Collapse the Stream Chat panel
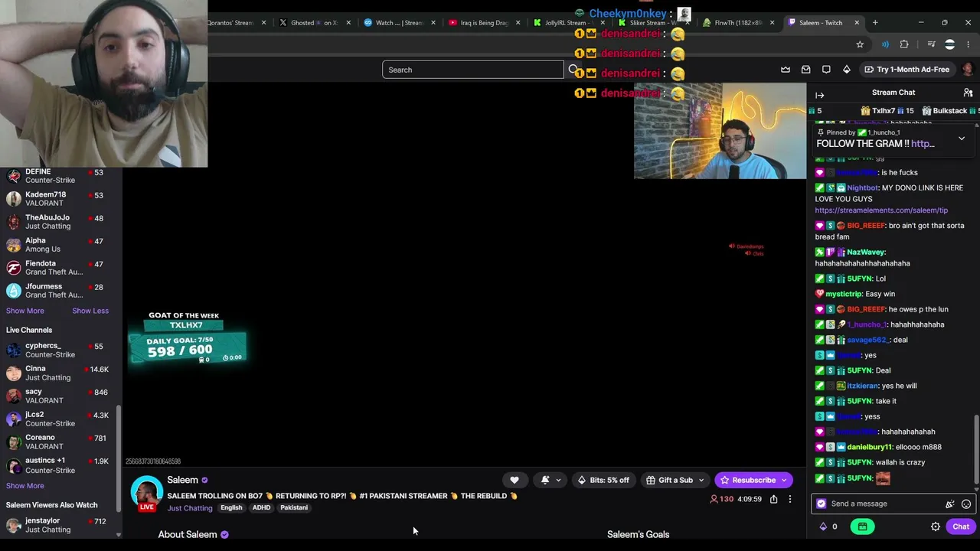980x551 pixels. (x=820, y=95)
